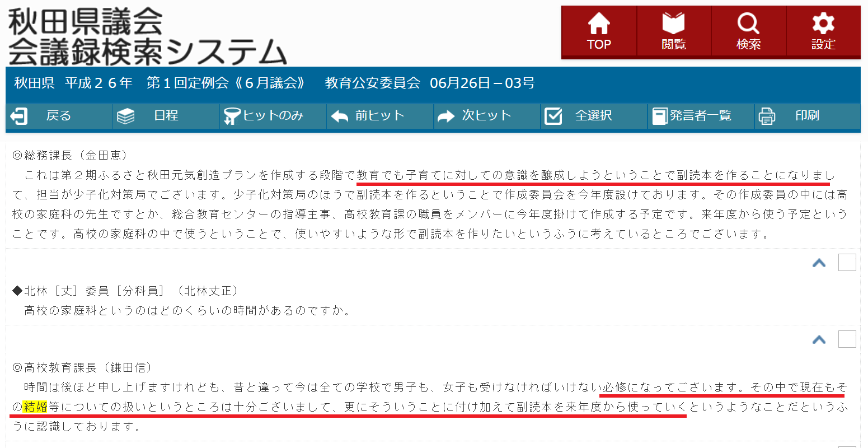Image resolution: width=868 pixels, height=448 pixels.
Task: Open the 閲覧 book icon
Action: coord(673,32)
